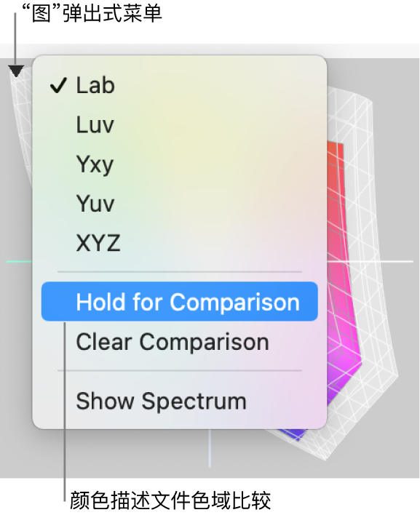Viewport: 420px width, 515px height.
Task: Click the horizontal axis line at right
Action: (x=370, y=261)
